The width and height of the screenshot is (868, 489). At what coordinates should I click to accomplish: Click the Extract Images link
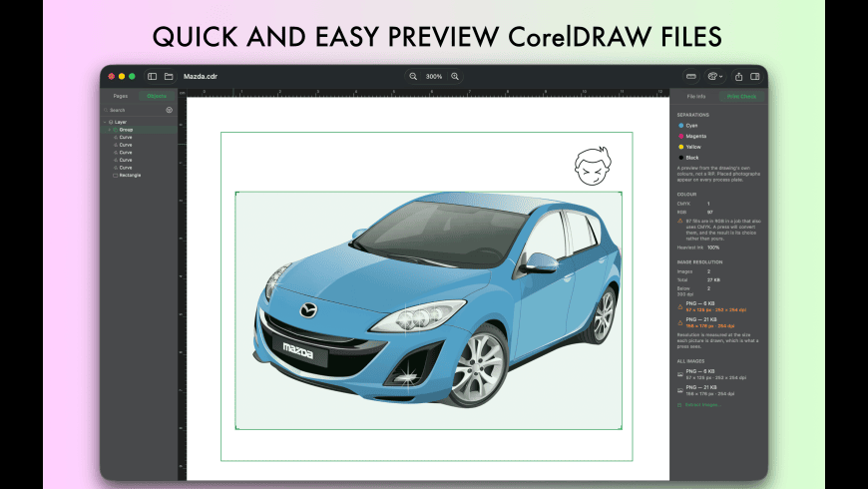click(x=703, y=405)
